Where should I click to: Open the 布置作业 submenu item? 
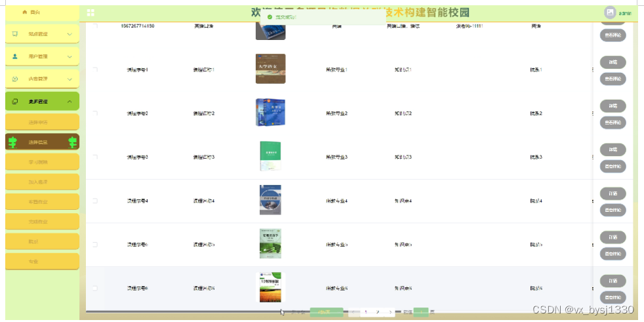(43, 202)
